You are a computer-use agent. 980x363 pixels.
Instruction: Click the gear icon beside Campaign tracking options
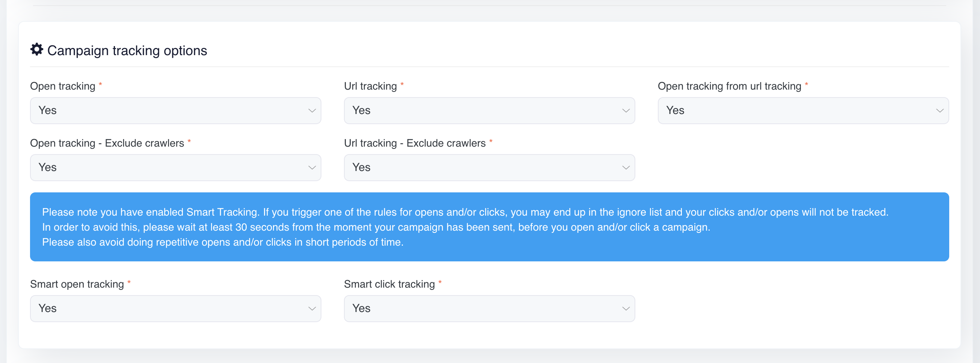point(36,49)
